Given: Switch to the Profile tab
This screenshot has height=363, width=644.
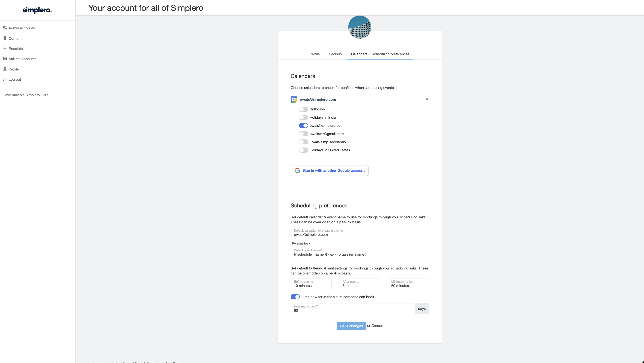Looking at the screenshot, I should 315,54.
